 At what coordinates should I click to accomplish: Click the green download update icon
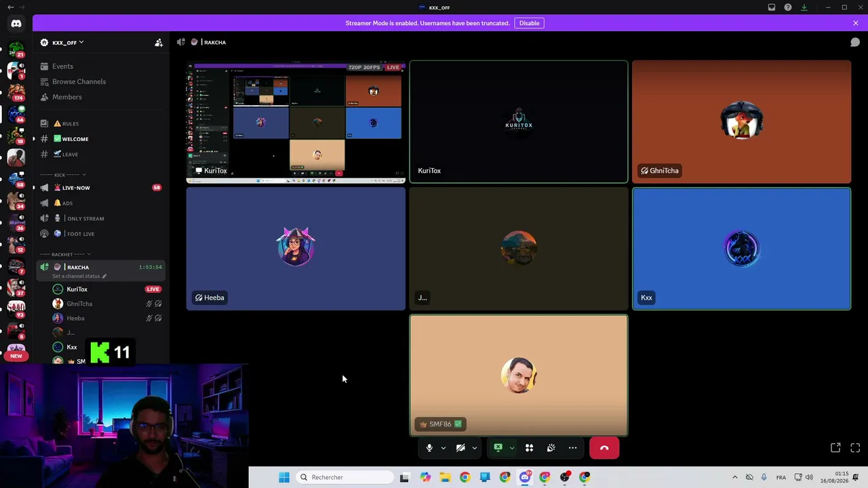click(804, 7)
